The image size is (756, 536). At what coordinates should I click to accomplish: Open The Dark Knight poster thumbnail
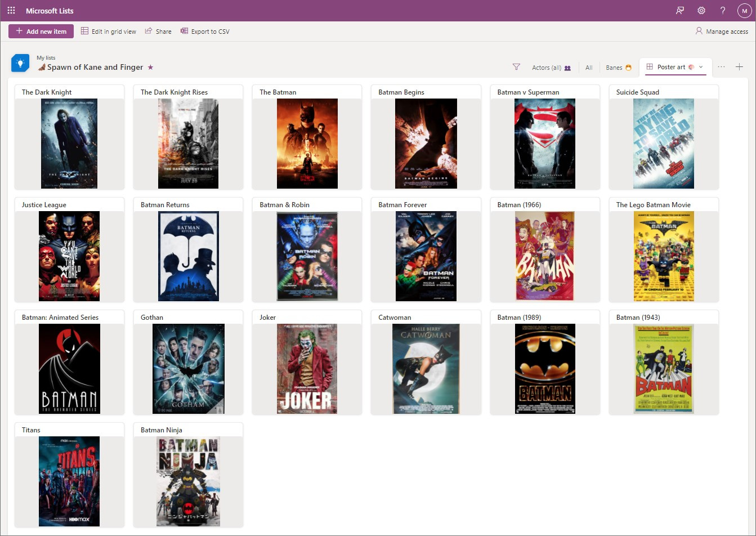pos(69,144)
